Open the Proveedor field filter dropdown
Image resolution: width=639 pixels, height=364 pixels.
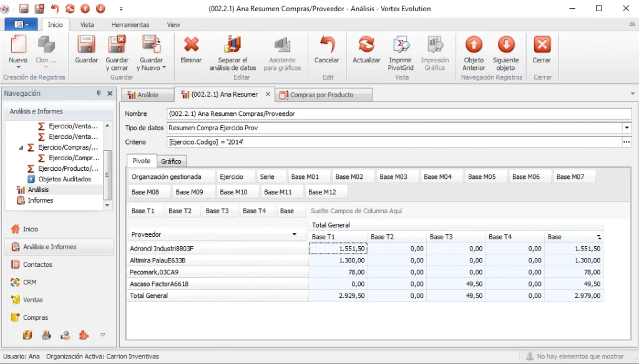click(x=295, y=234)
